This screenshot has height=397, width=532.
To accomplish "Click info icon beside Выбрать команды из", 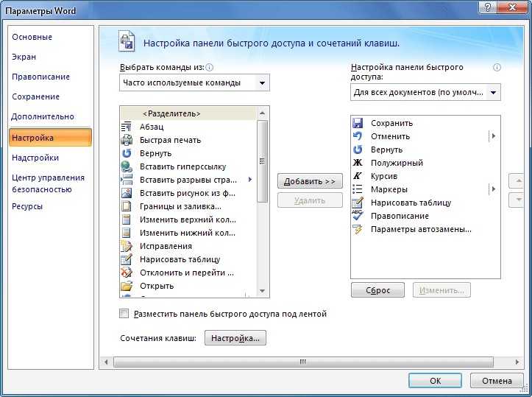I will pos(209,67).
